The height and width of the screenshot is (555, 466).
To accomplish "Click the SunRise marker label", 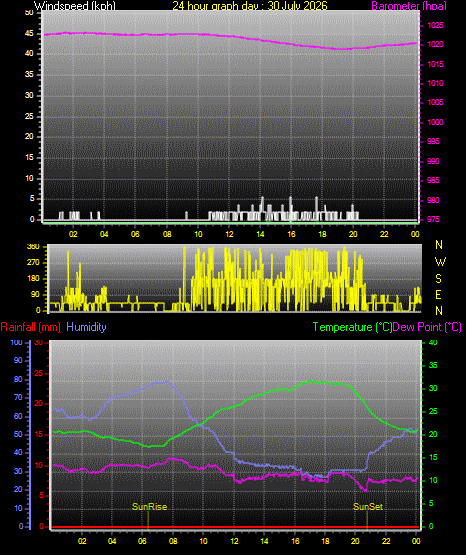I will click(x=149, y=507).
